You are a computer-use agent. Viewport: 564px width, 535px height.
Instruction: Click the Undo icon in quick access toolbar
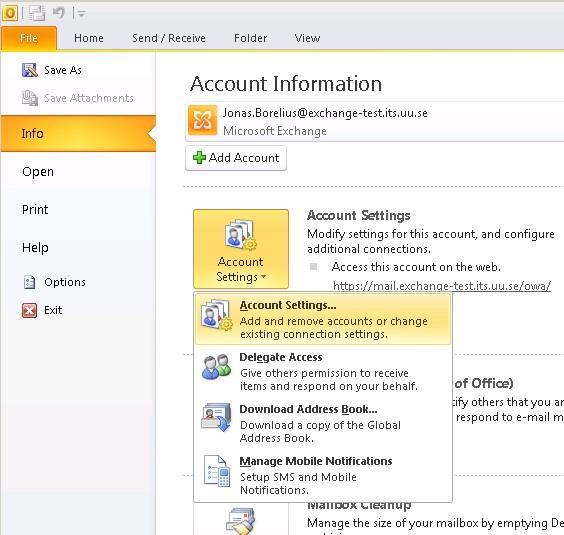point(59,13)
